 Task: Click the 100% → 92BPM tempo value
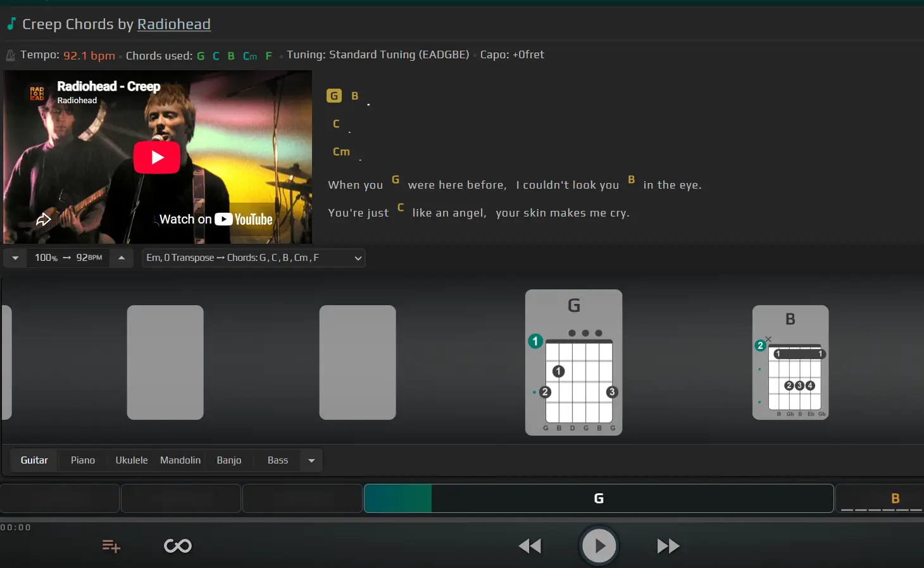68,258
